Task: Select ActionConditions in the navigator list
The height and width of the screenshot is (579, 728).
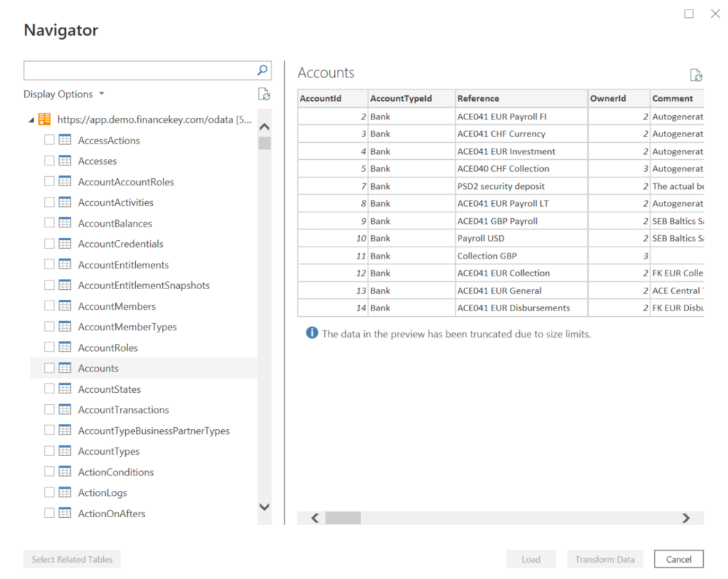Action: (x=115, y=472)
